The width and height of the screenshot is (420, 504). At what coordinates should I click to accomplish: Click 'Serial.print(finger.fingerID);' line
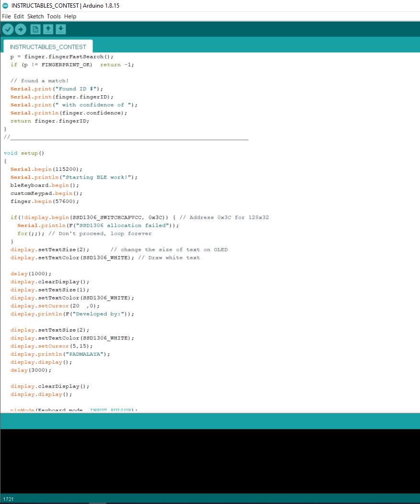click(x=62, y=97)
